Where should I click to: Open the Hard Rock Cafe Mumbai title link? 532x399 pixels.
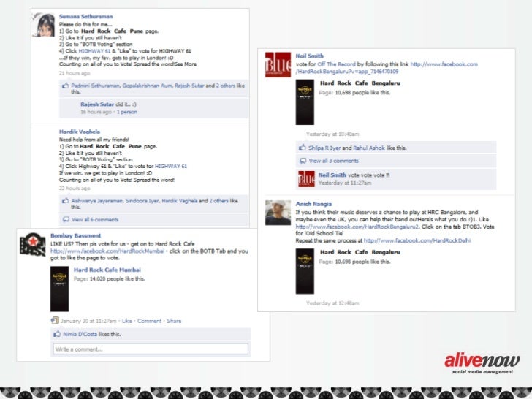pos(107,270)
